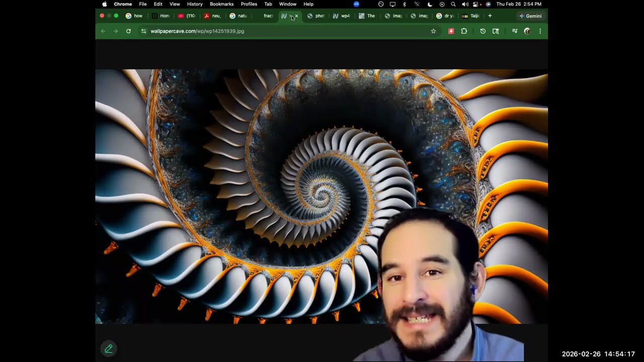Switch to the 'The' tab
This screenshot has height=362, width=644.
[367, 16]
